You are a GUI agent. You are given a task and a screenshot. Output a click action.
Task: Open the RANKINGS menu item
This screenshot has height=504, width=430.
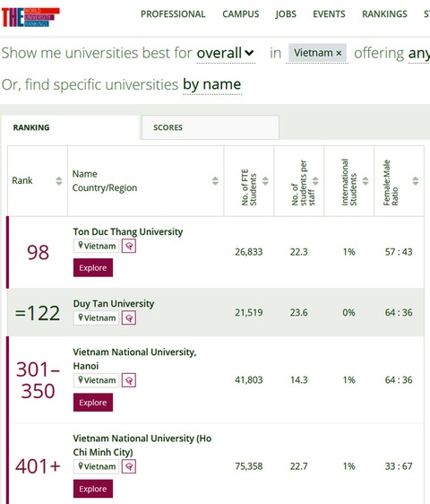pyautogui.click(x=384, y=14)
